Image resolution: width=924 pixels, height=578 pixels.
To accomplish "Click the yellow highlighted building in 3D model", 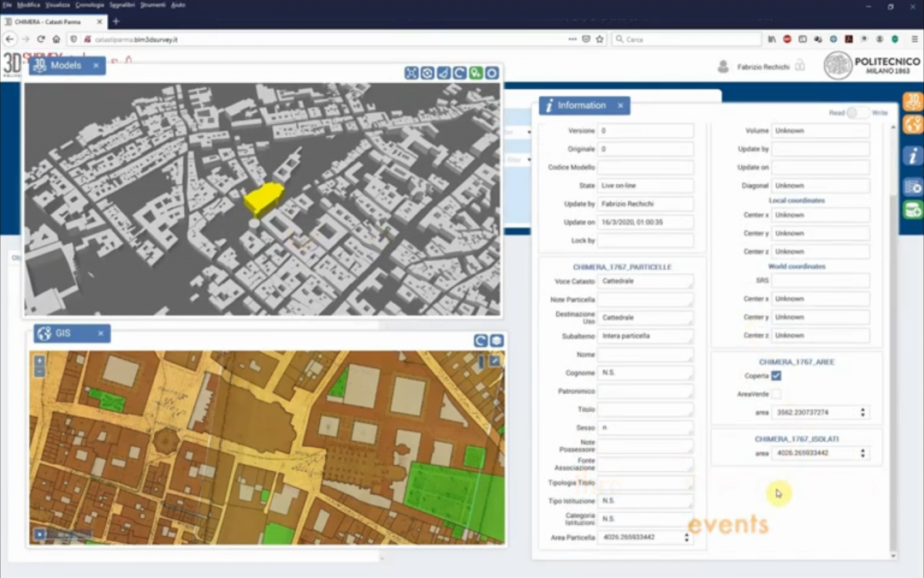I will 264,198.
